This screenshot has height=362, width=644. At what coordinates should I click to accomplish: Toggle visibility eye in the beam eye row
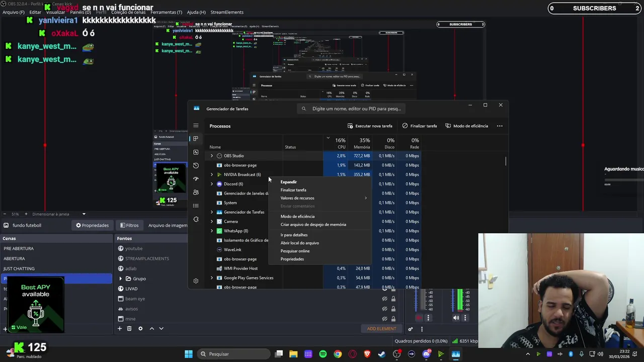[x=384, y=299]
